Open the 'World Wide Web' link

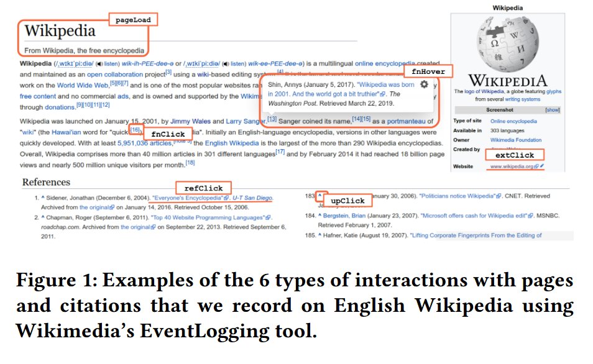point(83,86)
